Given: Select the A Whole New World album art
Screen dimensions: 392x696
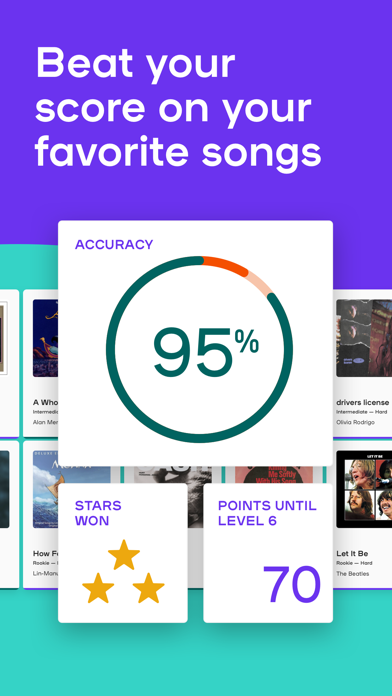Looking at the screenshot, I should tap(45, 338).
